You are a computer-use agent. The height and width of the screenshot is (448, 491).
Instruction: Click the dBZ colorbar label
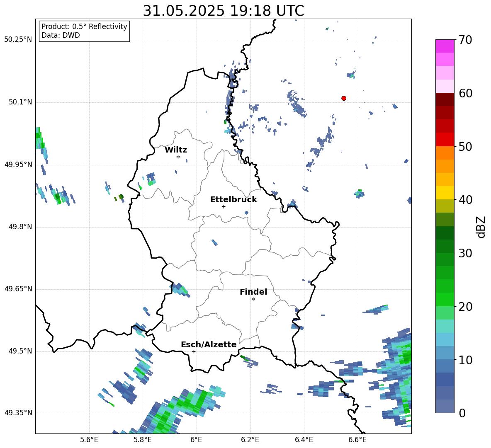click(481, 227)
